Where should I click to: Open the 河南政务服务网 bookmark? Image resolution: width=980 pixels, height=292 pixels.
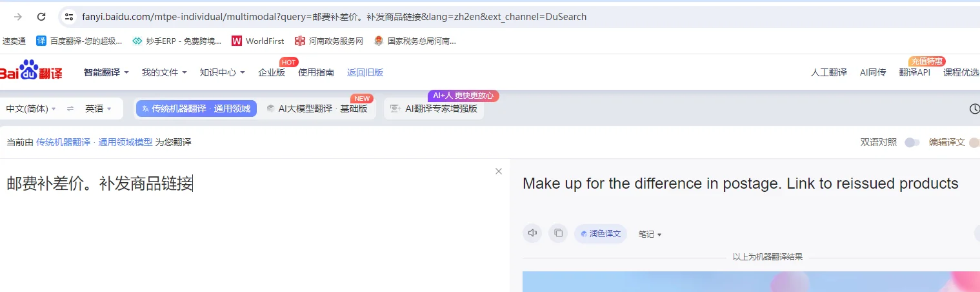point(329,41)
